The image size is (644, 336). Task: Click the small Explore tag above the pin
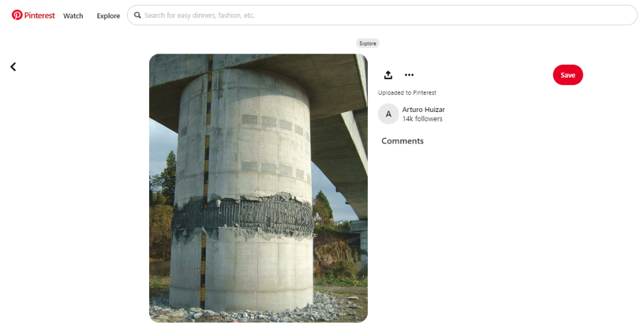tap(367, 43)
